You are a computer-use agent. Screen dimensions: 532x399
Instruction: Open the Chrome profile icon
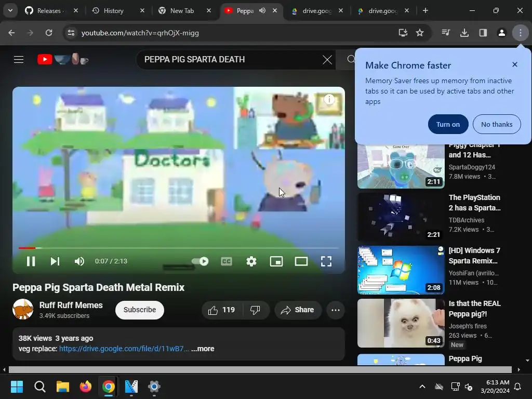(501, 33)
